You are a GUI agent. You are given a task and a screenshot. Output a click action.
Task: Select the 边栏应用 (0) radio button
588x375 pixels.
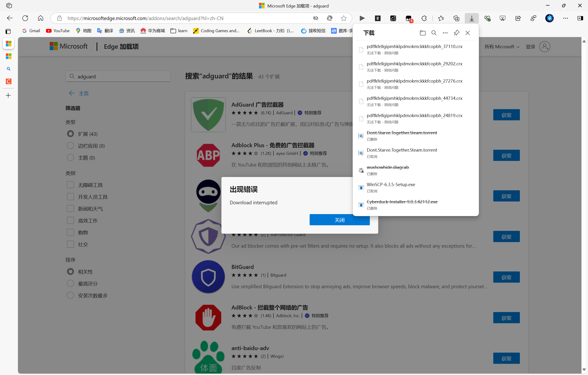[x=70, y=146]
